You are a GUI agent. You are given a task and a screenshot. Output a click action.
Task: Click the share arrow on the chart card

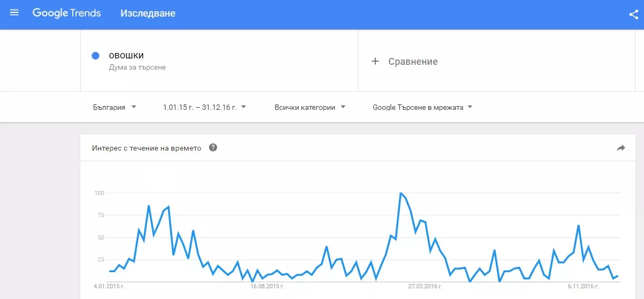[x=621, y=148]
